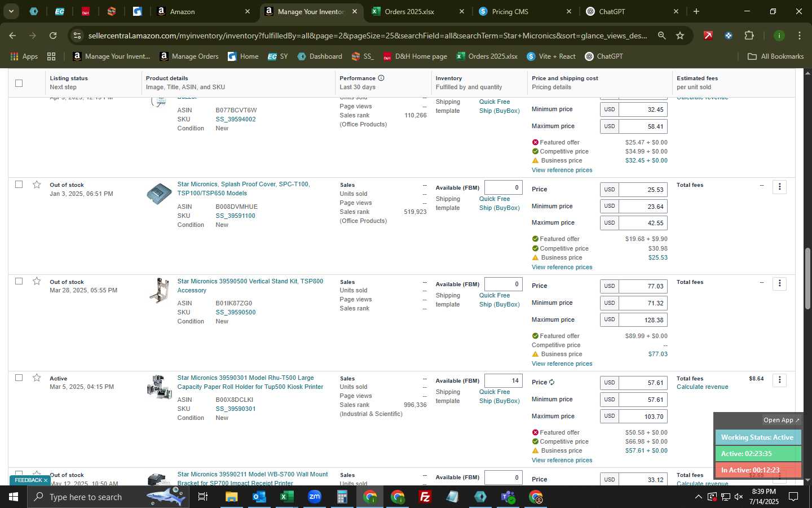This screenshot has height=508, width=812.
Task: Open File Explorer from the taskbar
Action: tap(231, 497)
